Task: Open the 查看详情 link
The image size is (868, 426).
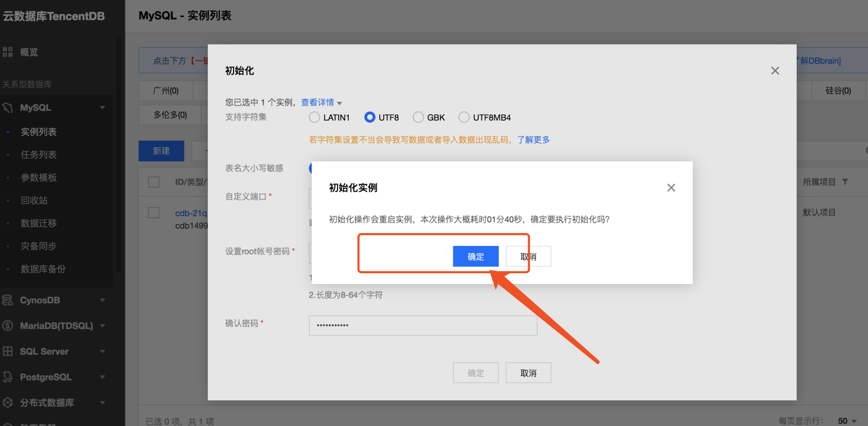Action: point(317,102)
